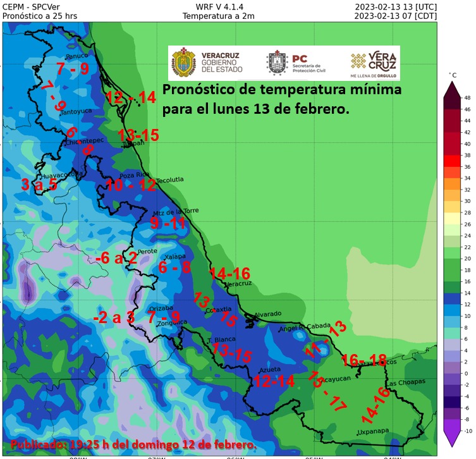Click the "-2 a 3" temperature range label

coord(114,317)
